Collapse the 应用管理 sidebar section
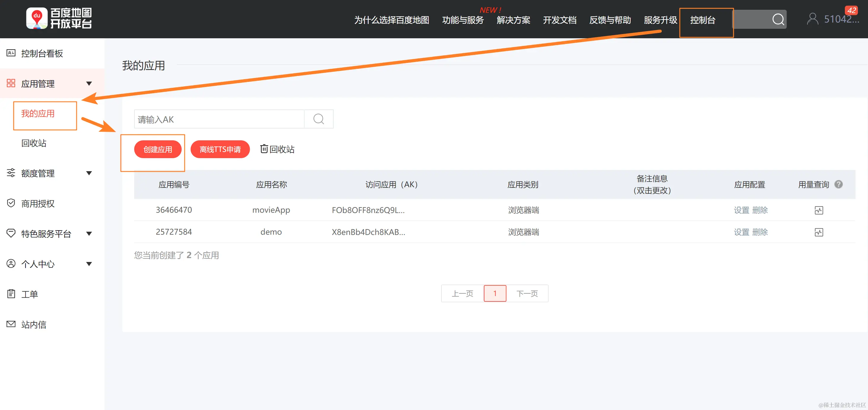 click(x=89, y=83)
